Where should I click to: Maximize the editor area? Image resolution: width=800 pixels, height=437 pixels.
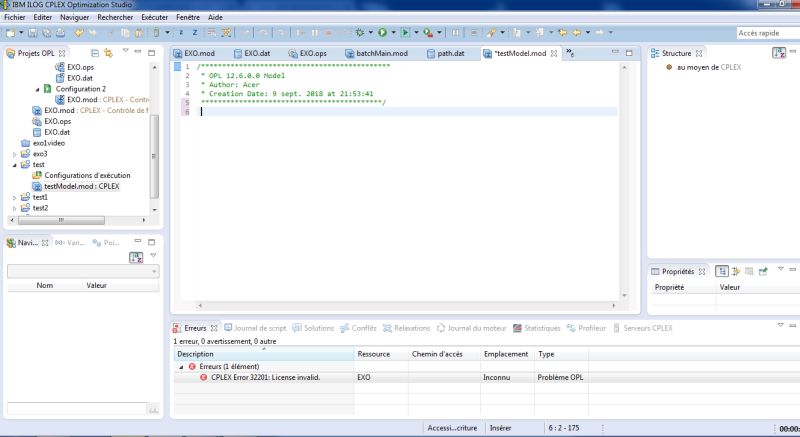pos(629,53)
